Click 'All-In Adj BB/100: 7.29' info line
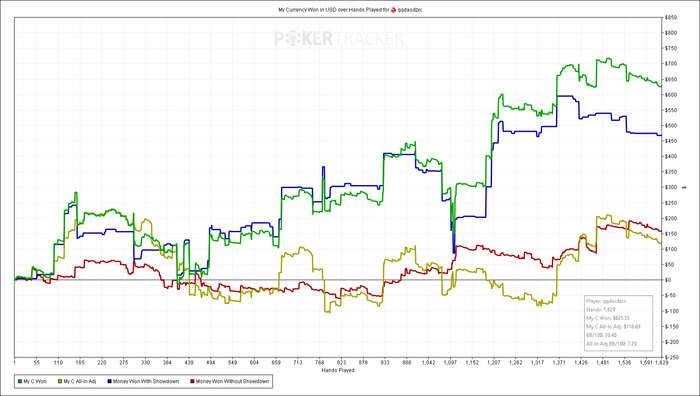This screenshot has height=396, width=700. pyautogui.click(x=611, y=344)
